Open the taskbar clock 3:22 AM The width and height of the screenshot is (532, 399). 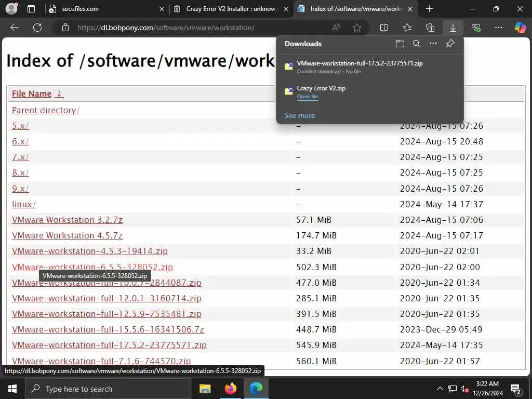[487, 389]
